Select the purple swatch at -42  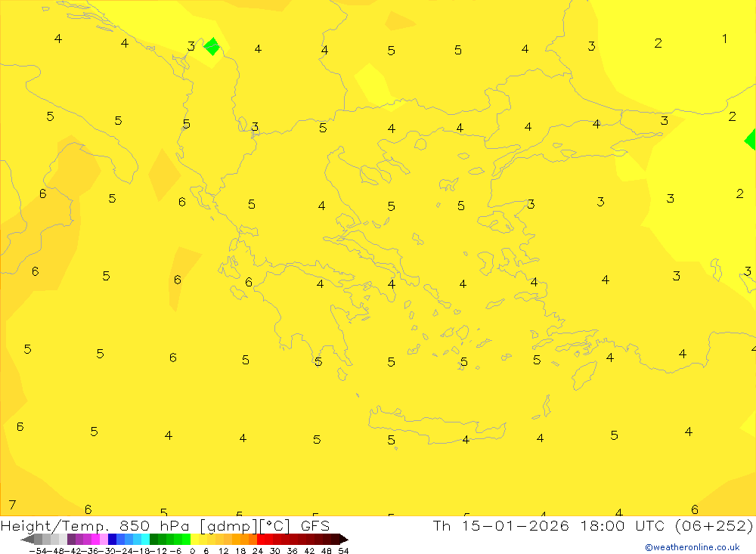tap(71, 540)
